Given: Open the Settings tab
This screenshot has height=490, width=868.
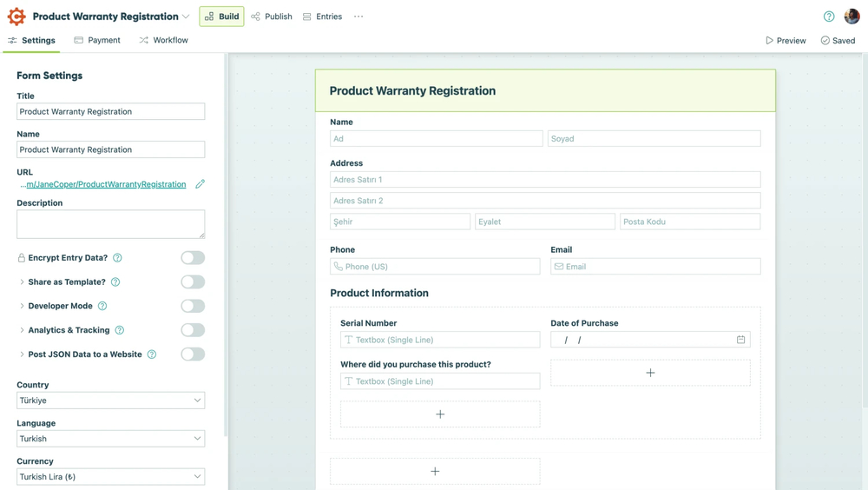Looking at the screenshot, I should click(x=31, y=41).
